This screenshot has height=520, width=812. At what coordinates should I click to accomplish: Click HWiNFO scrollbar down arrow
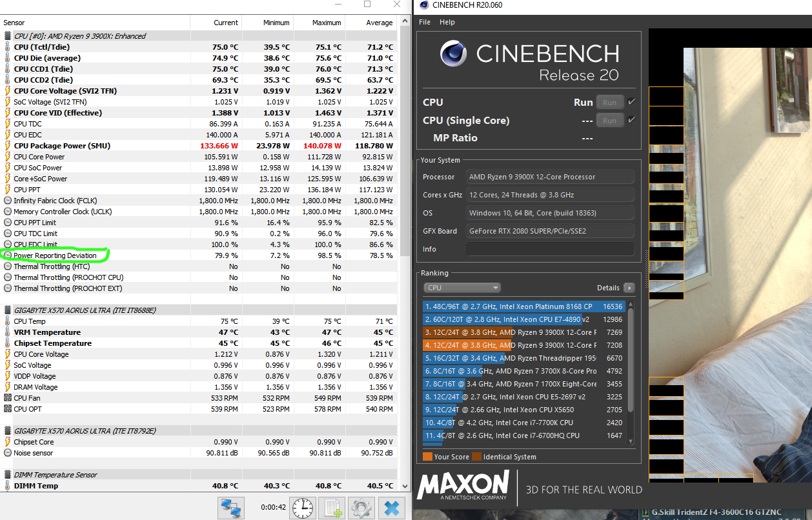pos(405,486)
